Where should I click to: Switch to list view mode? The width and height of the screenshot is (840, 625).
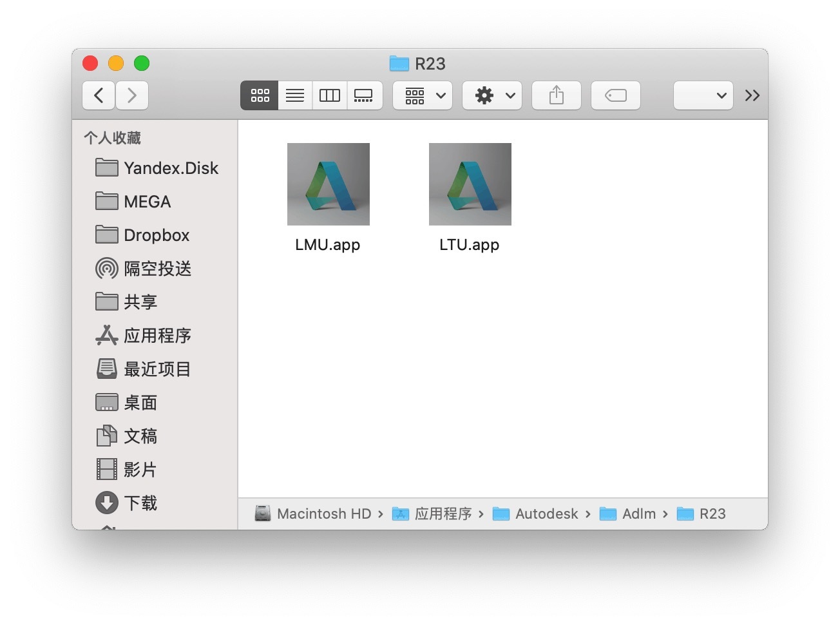tap(295, 95)
